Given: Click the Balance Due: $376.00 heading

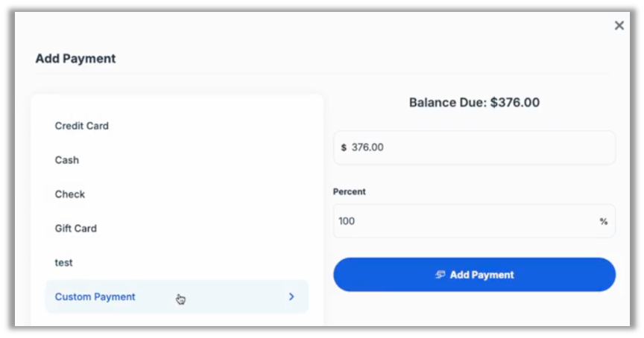Looking at the screenshot, I should tap(474, 103).
